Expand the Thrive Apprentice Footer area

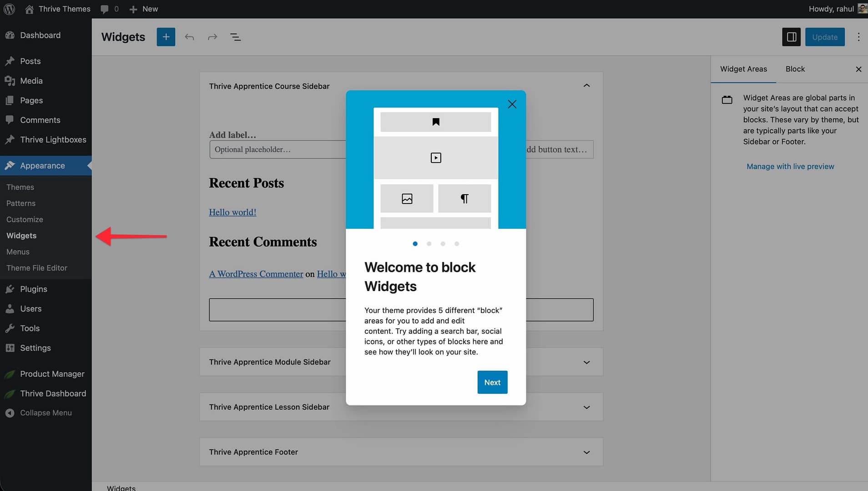point(586,452)
